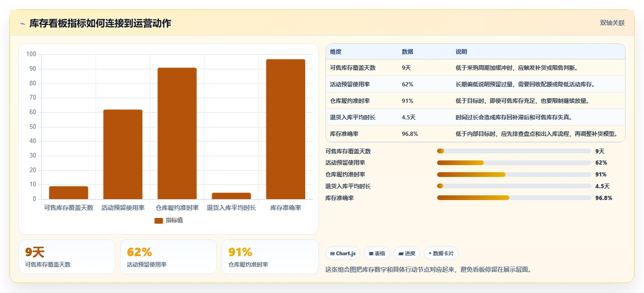This screenshot has height=293, width=644.
Task: Click the 可售库存覆盖天数 table row name
Action: click(x=353, y=68)
